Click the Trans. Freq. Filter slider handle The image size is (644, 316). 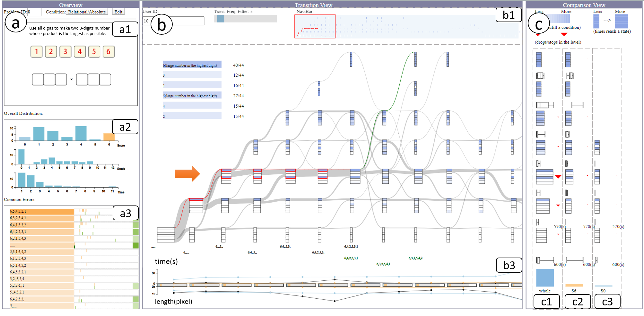[x=221, y=19]
